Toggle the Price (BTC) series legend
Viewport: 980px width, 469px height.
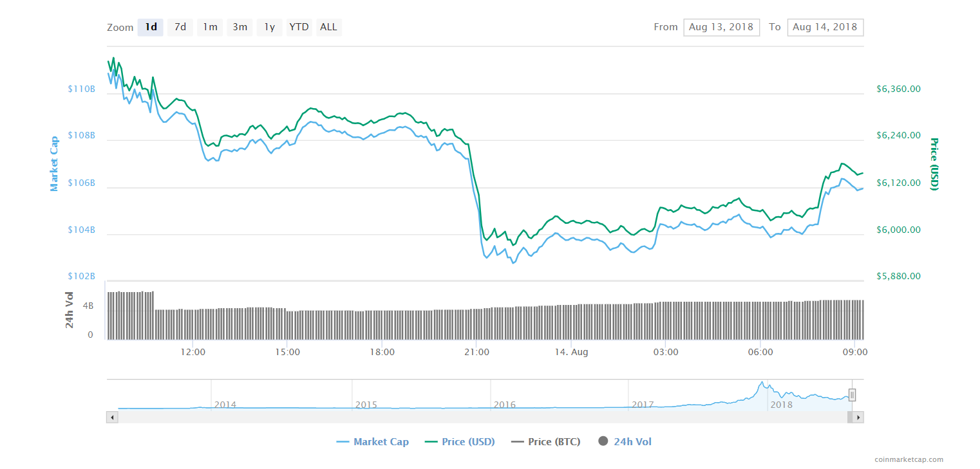click(x=546, y=441)
